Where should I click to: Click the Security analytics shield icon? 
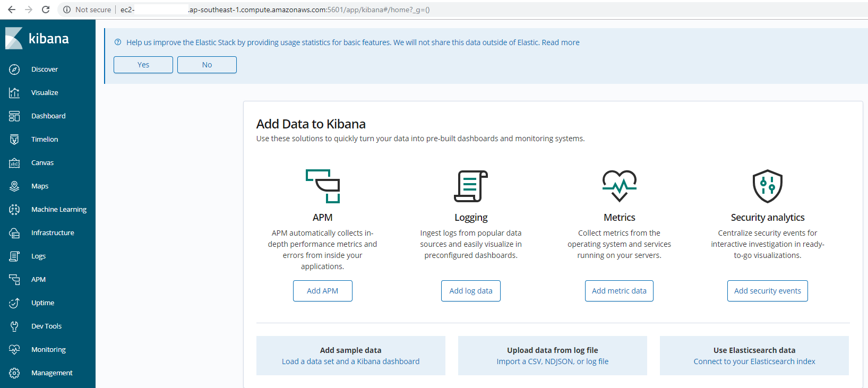coord(768,186)
